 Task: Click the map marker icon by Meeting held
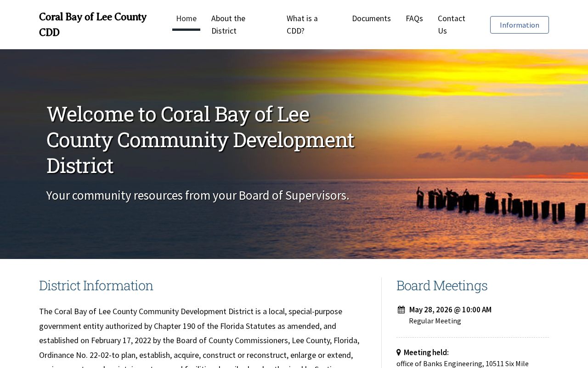point(399,352)
